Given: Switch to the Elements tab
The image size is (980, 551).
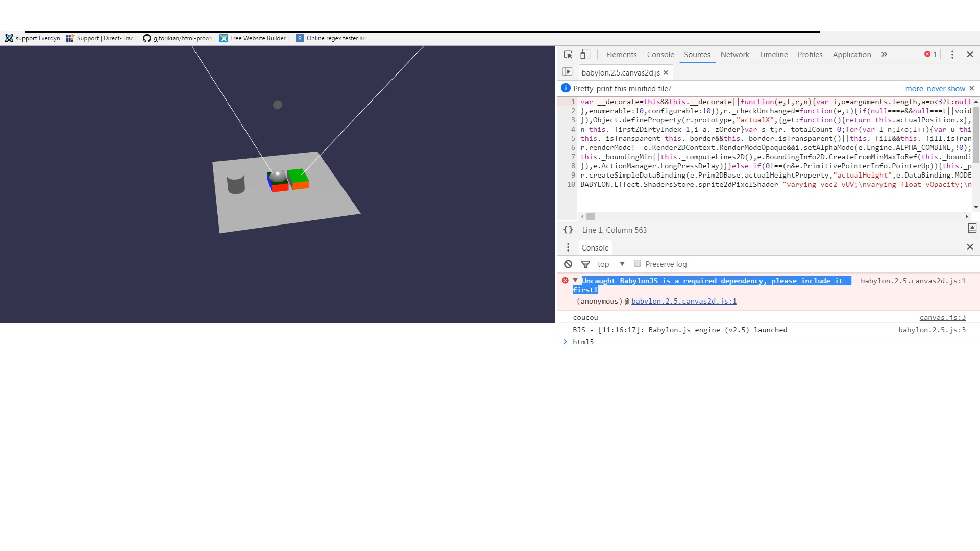Looking at the screenshot, I should coord(621,54).
